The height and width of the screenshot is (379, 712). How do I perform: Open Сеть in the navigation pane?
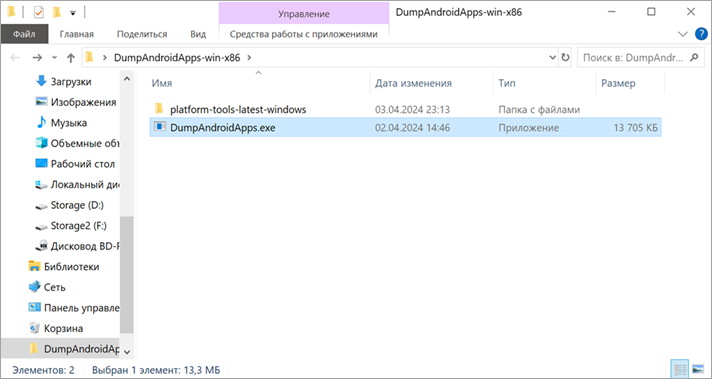click(54, 287)
